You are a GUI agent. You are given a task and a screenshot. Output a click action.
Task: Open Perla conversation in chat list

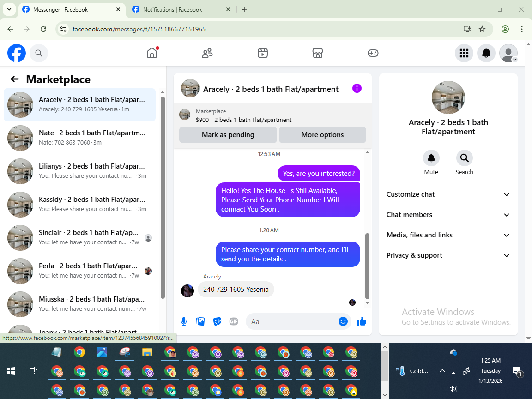[x=80, y=271]
